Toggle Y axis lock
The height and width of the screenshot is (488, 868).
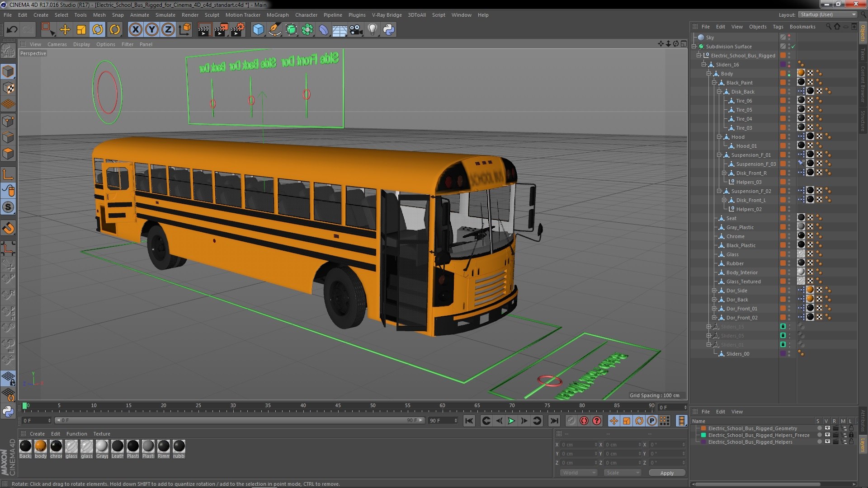[x=152, y=30]
